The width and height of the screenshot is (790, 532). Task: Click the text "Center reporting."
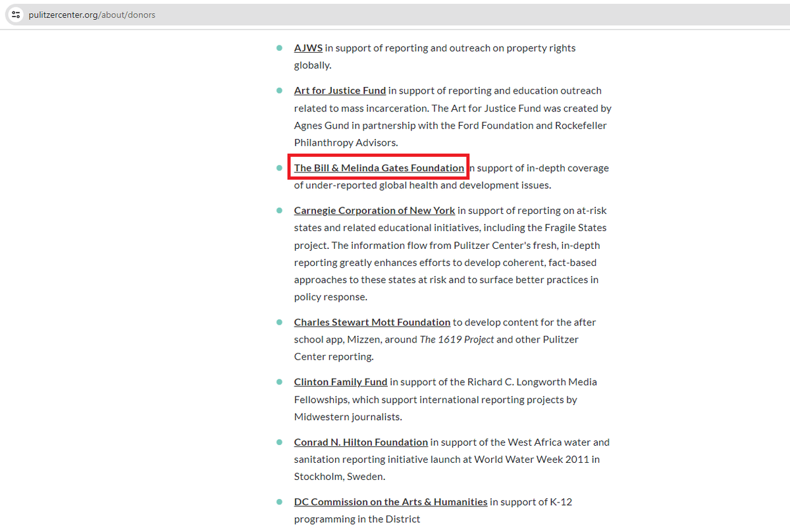point(333,357)
